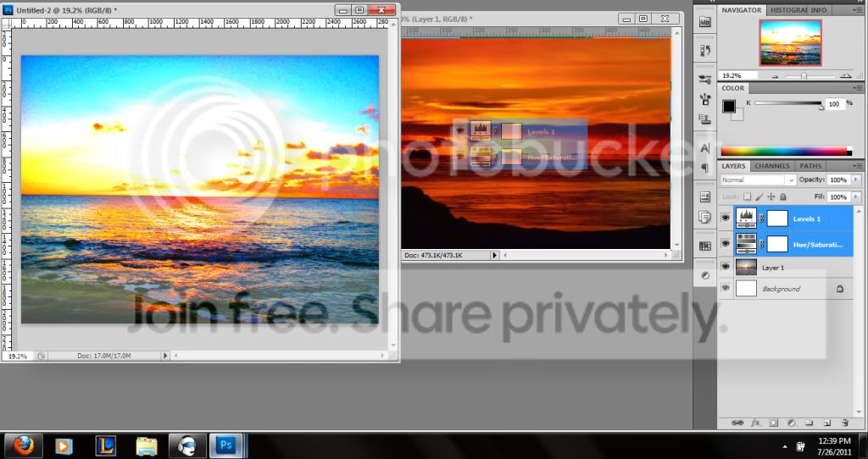Click the Add layer style fx icon
The width and height of the screenshot is (868, 459).
755,423
